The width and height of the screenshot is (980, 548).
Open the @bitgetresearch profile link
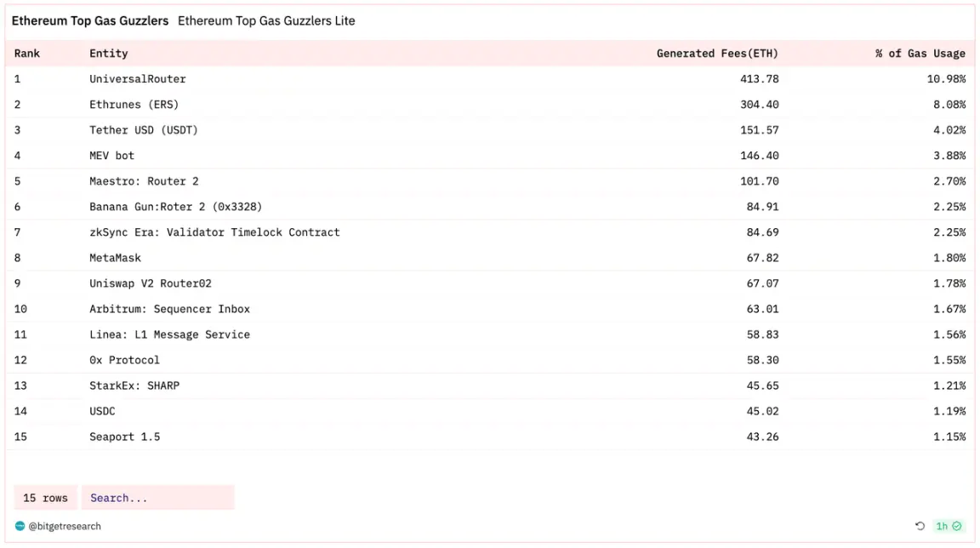tap(65, 526)
